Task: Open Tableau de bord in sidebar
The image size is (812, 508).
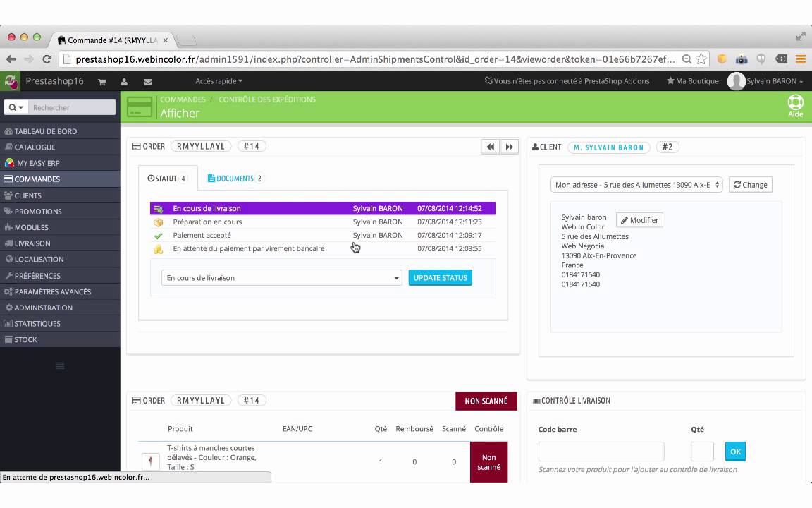Action: pos(60,131)
